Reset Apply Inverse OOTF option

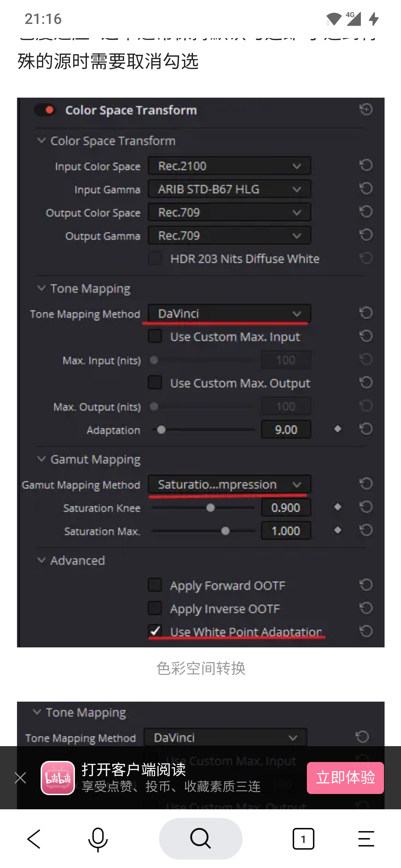tap(366, 608)
